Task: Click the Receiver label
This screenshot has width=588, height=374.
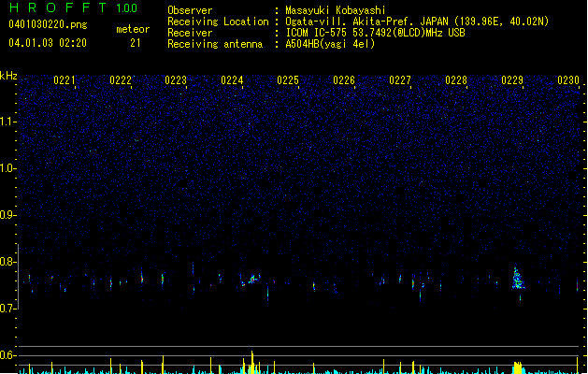Action: pyautogui.click(x=190, y=33)
